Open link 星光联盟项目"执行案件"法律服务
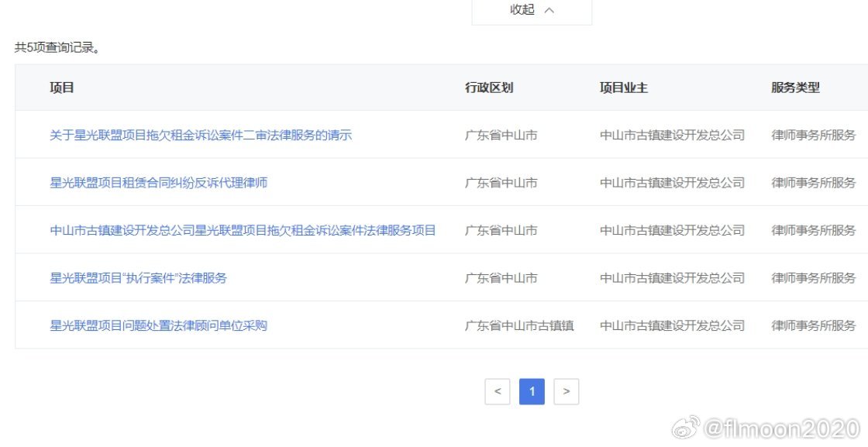The height and width of the screenshot is (447, 868). [x=139, y=277]
